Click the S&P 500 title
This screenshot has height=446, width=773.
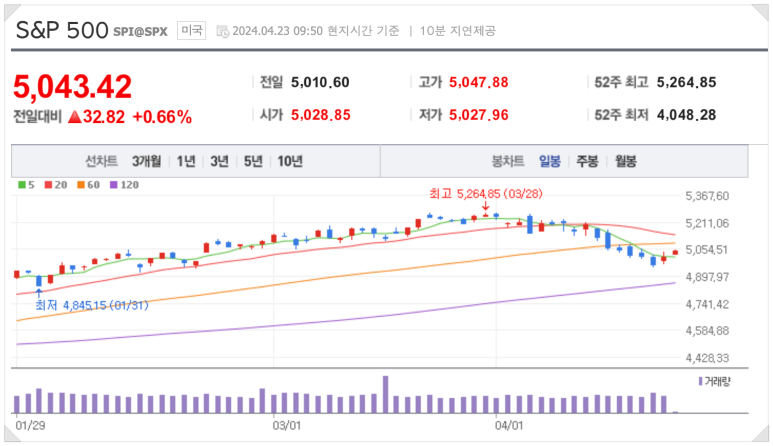(62, 30)
